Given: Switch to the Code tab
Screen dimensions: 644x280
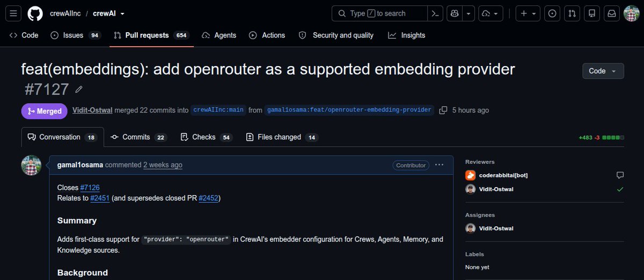Looking at the screenshot, I should 24,35.
